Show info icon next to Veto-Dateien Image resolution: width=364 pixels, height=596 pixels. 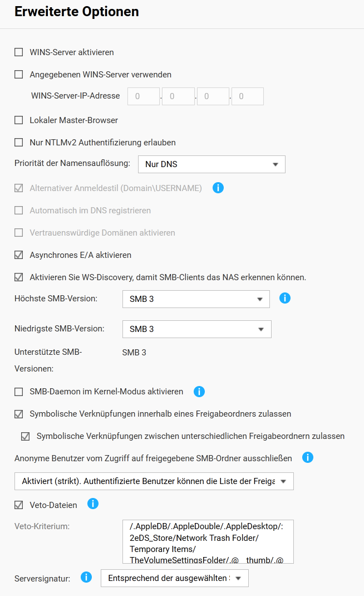click(x=93, y=504)
